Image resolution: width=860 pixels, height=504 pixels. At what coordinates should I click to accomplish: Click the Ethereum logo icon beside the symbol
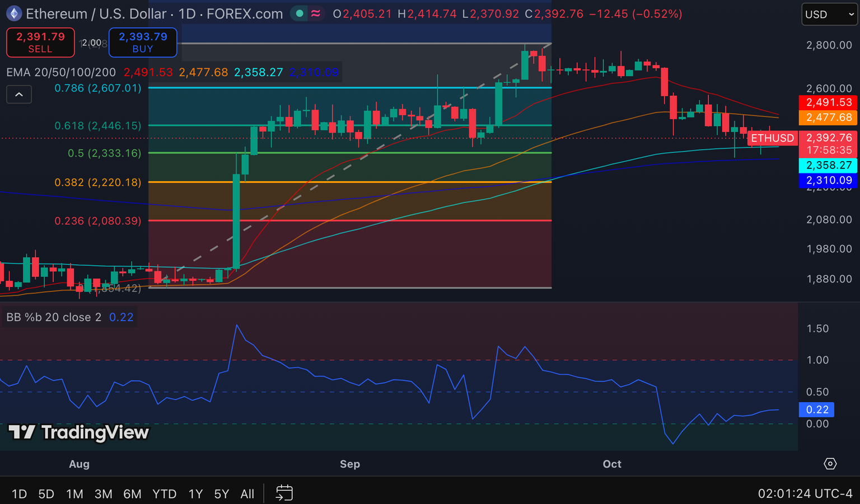(14, 13)
